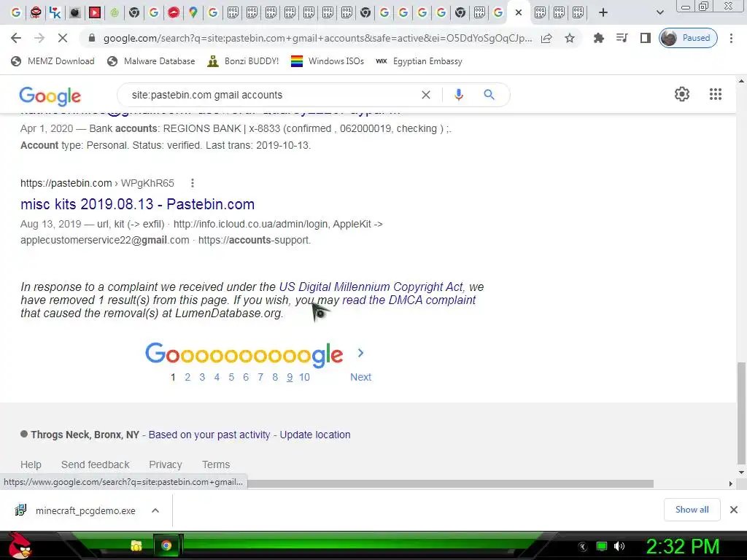Open more options for WPgKhR65 result
747x560 pixels.
[193, 183]
